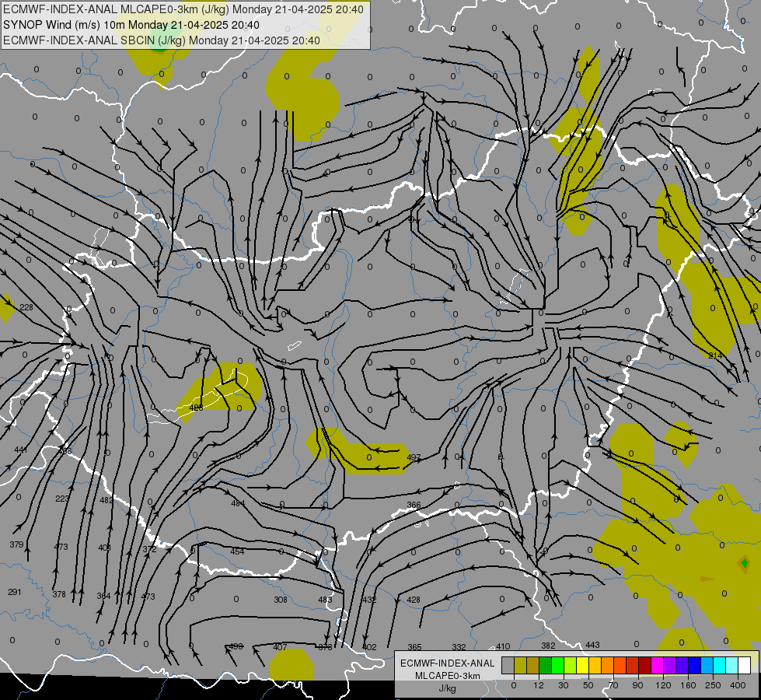Click the map value '407'

coord(280,647)
